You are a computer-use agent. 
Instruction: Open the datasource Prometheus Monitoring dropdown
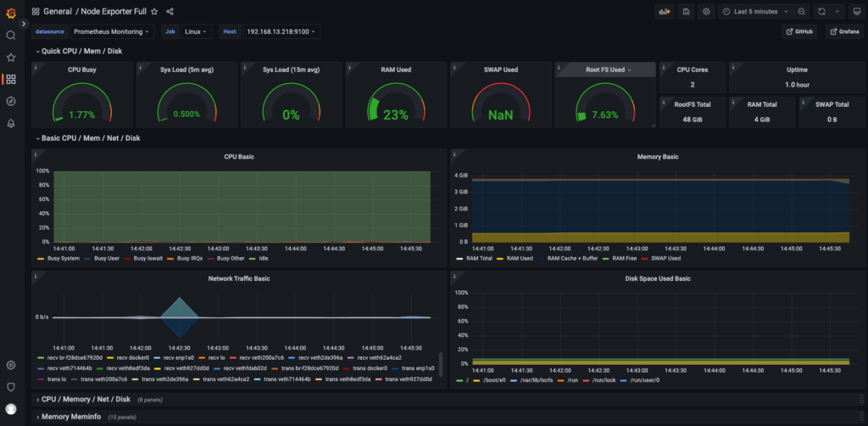point(111,31)
